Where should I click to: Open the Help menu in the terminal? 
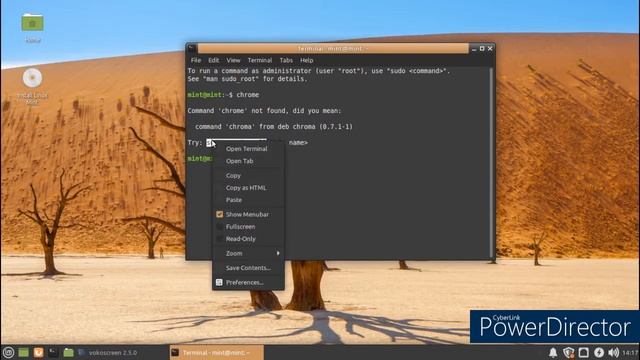click(x=307, y=60)
